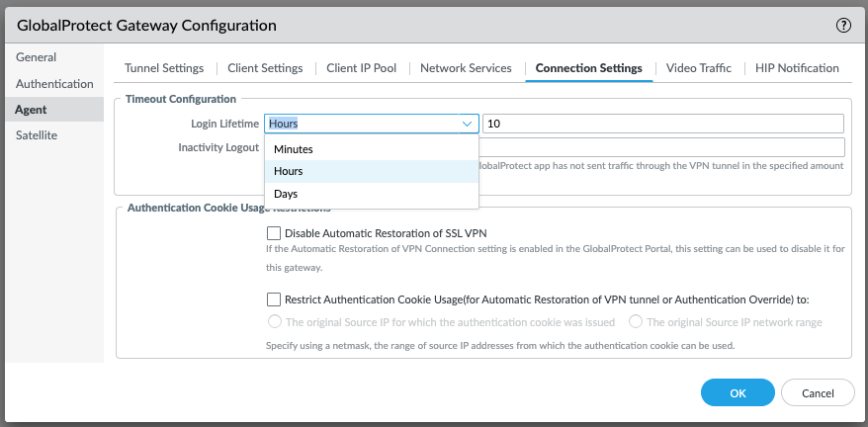Pick Hours option in the dropdown list
Screen dimensions: 868x427
tap(289, 171)
